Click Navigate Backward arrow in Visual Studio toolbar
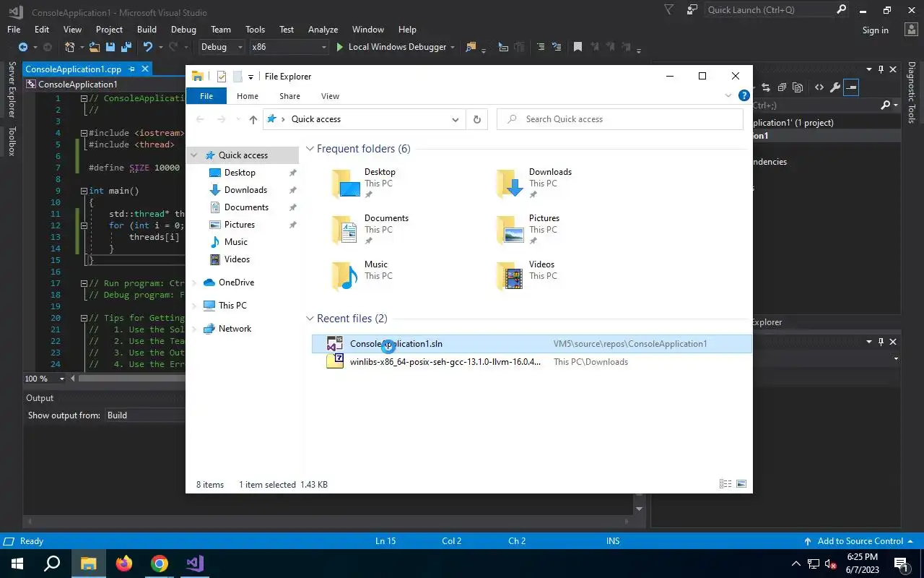Viewport: 924px width, 578px height. (x=23, y=47)
